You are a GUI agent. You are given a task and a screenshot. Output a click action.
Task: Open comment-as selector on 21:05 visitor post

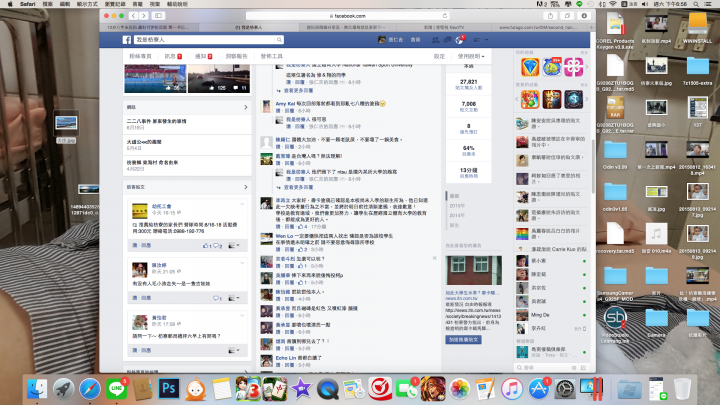[234, 298]
